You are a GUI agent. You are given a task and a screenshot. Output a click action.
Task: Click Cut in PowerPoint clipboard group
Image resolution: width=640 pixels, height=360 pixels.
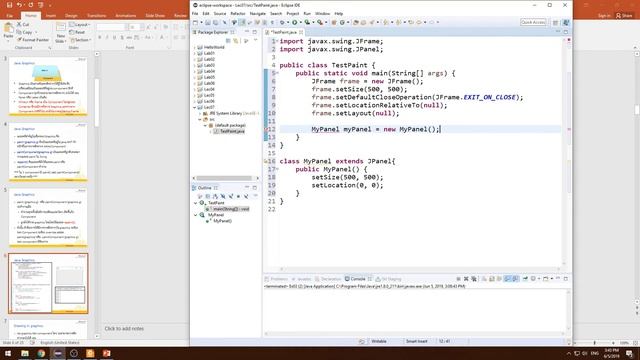coord(23,24)
